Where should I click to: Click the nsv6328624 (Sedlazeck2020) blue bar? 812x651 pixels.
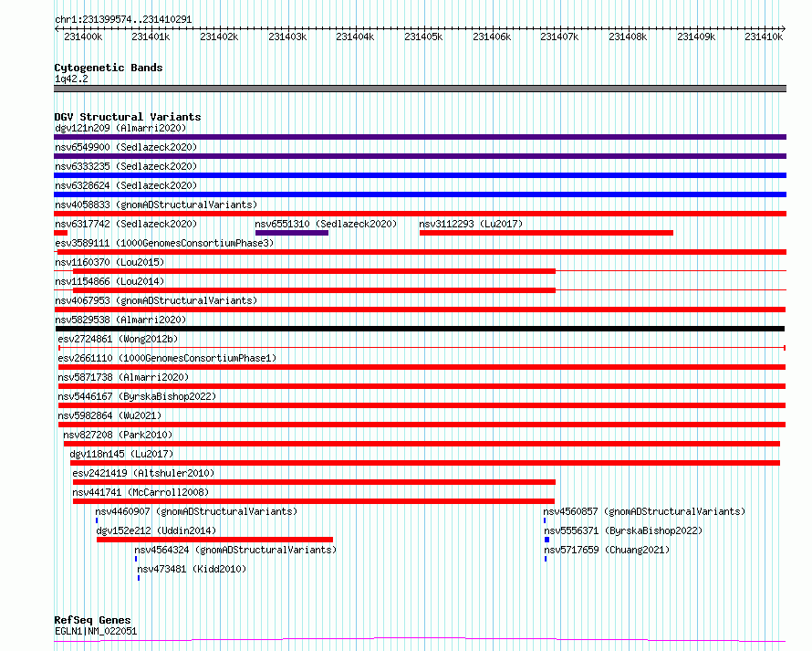tap(420, 194)
